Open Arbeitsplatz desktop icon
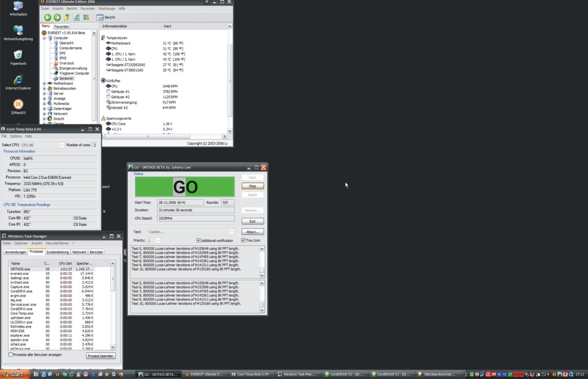The height and width of the screenshot is (379, 588). [18, 8]
